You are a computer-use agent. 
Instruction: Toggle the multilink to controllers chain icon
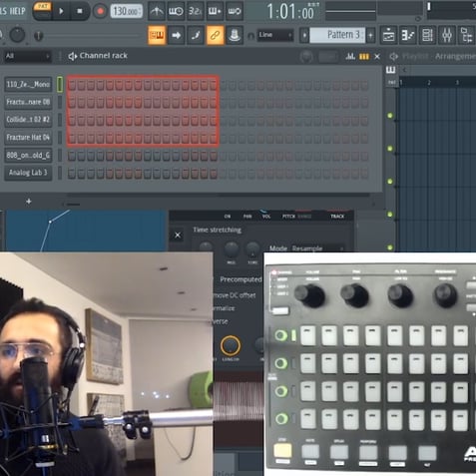tap(215, 35)
